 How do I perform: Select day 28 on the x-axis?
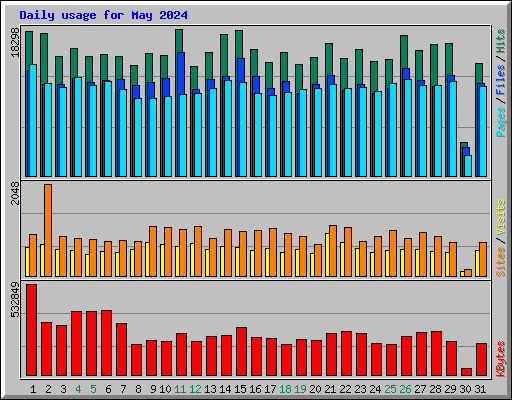point(435,389)
